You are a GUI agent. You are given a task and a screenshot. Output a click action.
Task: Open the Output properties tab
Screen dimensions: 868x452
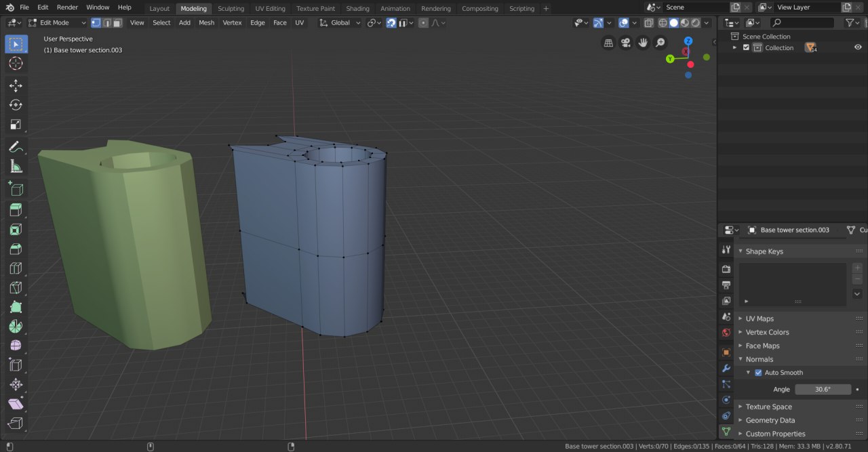pos(726,285)
